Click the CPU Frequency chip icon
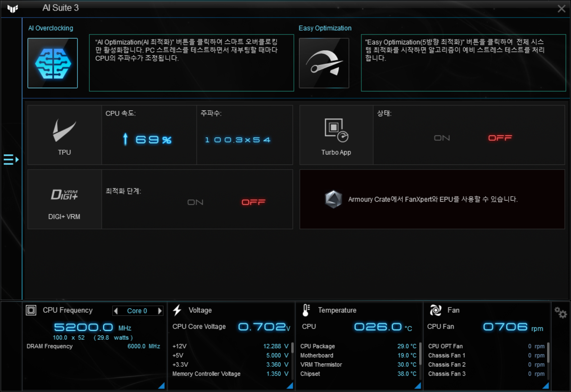571x392 pixels. 31,310
